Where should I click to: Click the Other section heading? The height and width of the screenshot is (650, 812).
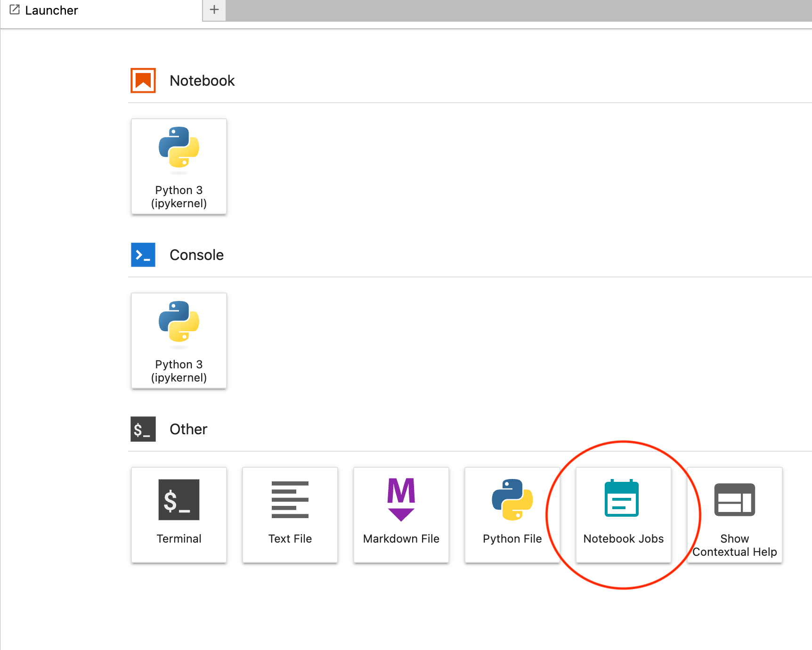pyautogui.click(x=188, y=429)
